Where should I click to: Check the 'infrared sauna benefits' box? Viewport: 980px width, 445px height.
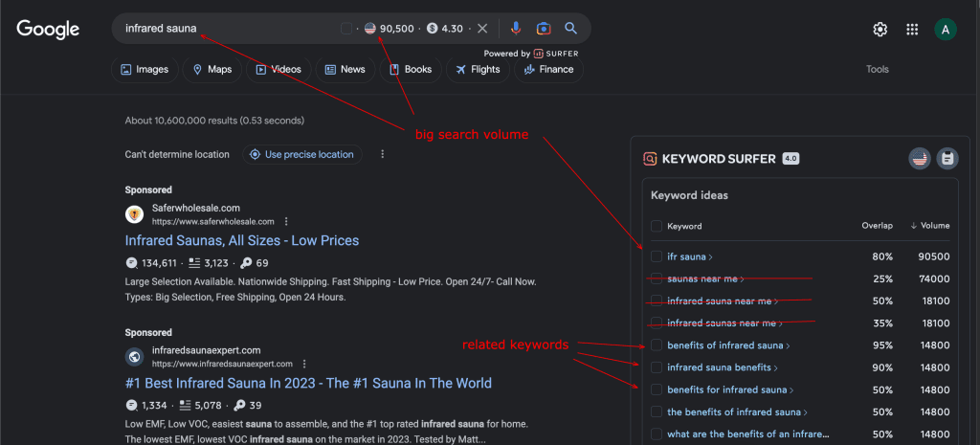coord(657,367)
